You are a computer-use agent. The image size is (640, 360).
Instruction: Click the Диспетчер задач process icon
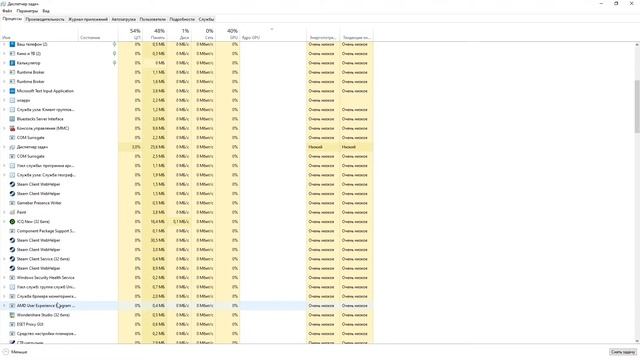click(x=12, y=147)
